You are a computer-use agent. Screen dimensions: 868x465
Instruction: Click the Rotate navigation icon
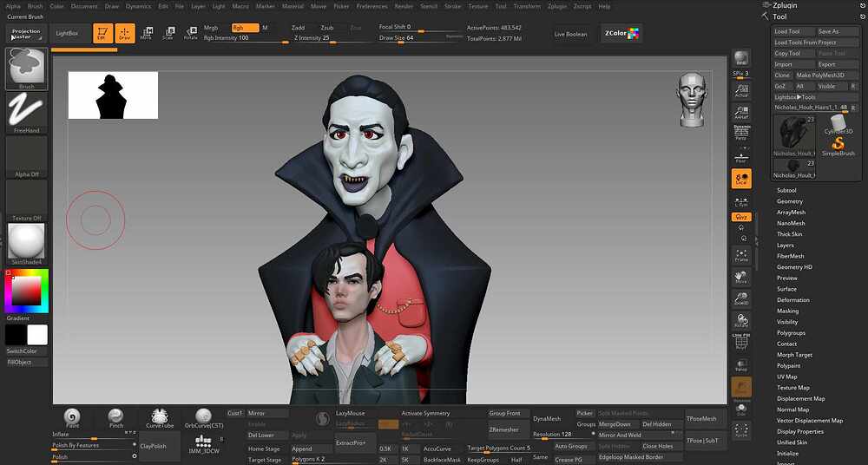[741, 321]
